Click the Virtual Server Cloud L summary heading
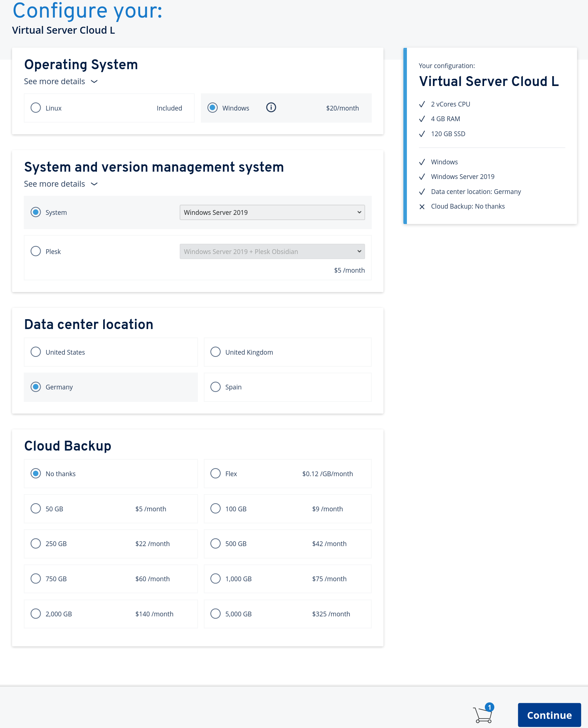 [x=489, y=81]
